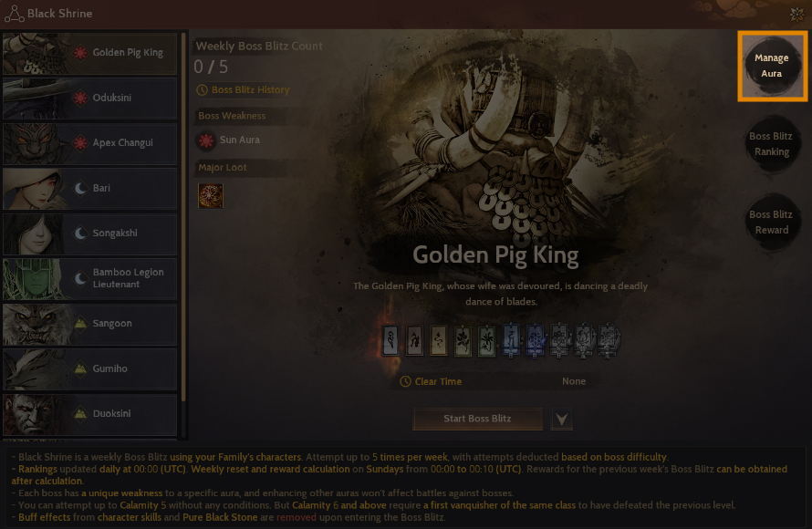Pick Gumiho from the boss list
The image size is (812, 529).
pos(90,369)
